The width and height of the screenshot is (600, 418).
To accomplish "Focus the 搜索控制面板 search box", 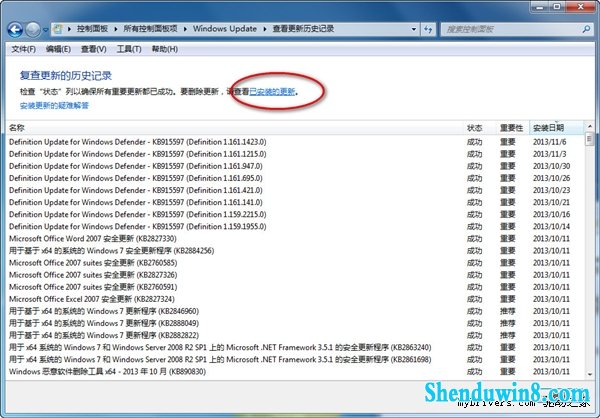I will pyautogui.click(x=512, y=29).
